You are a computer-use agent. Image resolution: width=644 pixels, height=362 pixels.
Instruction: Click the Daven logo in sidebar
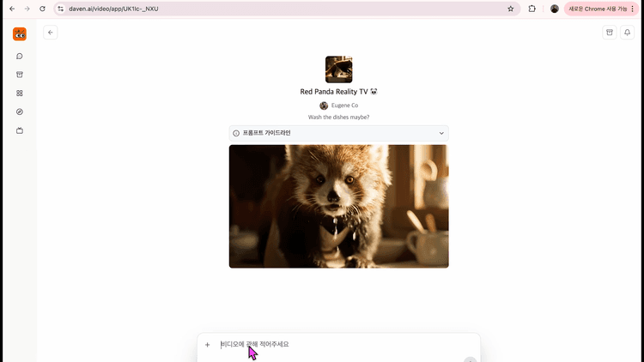coord(20,34)
